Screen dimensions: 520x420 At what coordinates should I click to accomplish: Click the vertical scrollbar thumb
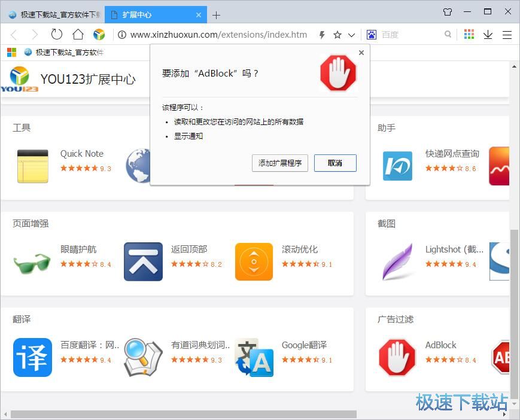pos(514,314)
